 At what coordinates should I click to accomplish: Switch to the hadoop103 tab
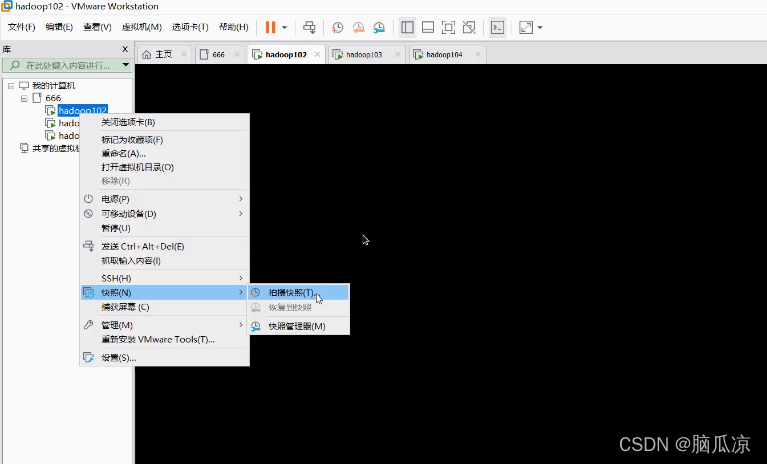coord(364,54)
